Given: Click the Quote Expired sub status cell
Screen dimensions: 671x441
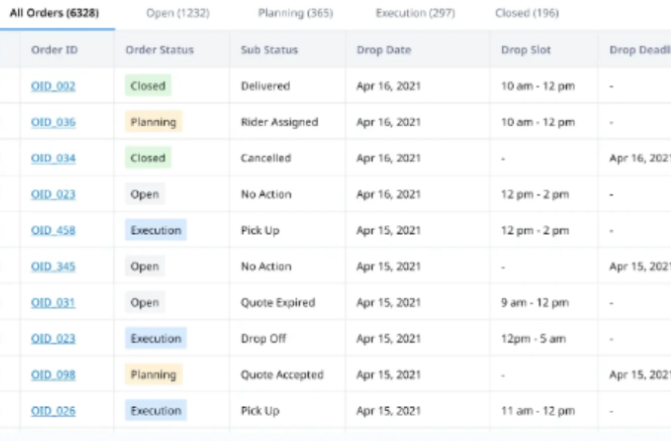Looking at the screenshot, I should pos(278,303).
